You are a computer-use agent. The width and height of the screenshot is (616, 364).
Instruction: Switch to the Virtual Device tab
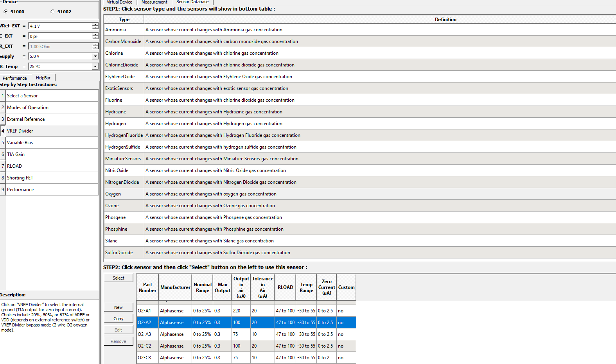coord(120,2)
